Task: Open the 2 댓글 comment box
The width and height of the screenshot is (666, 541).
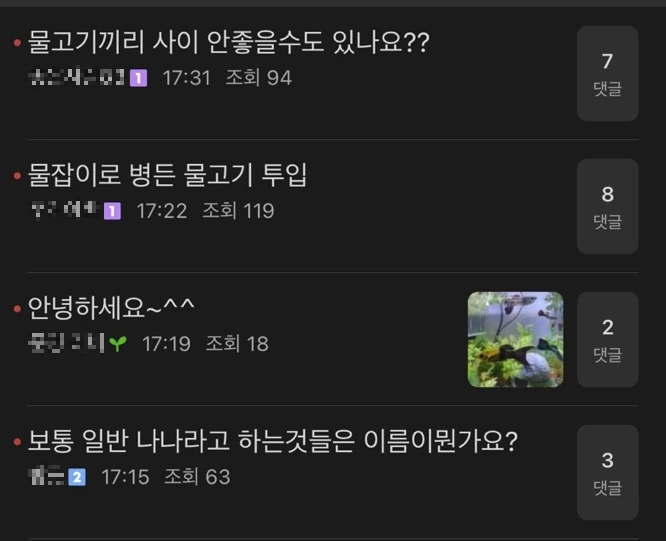Action: point(607,339)
